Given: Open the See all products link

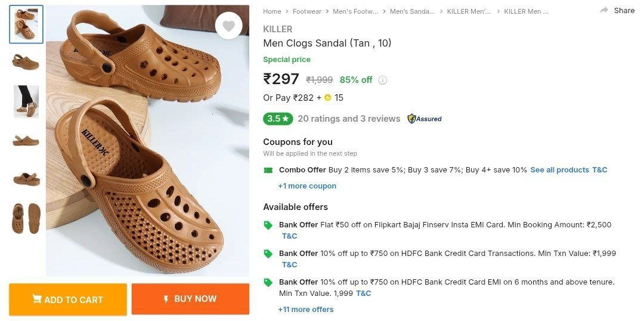Looking at the screenshot, I should [x=559, y=170].
